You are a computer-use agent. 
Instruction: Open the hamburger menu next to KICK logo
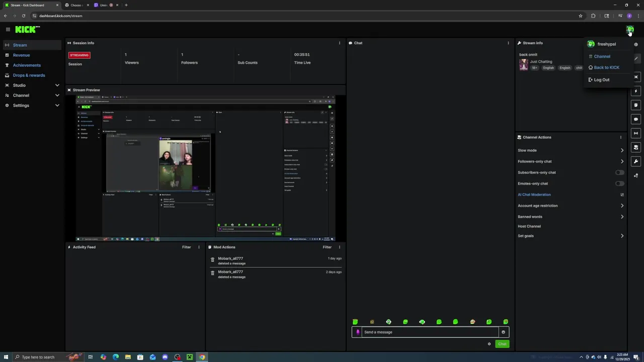point(8,30)
